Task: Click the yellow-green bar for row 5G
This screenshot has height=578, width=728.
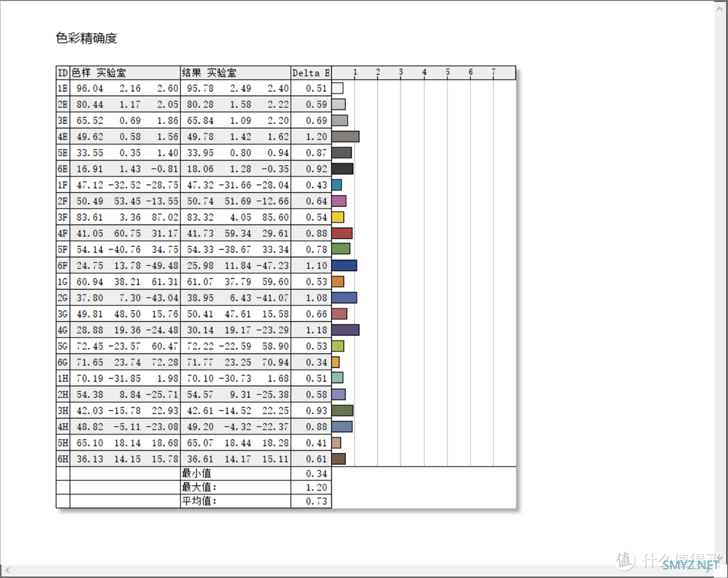Action: click(338, 346)
